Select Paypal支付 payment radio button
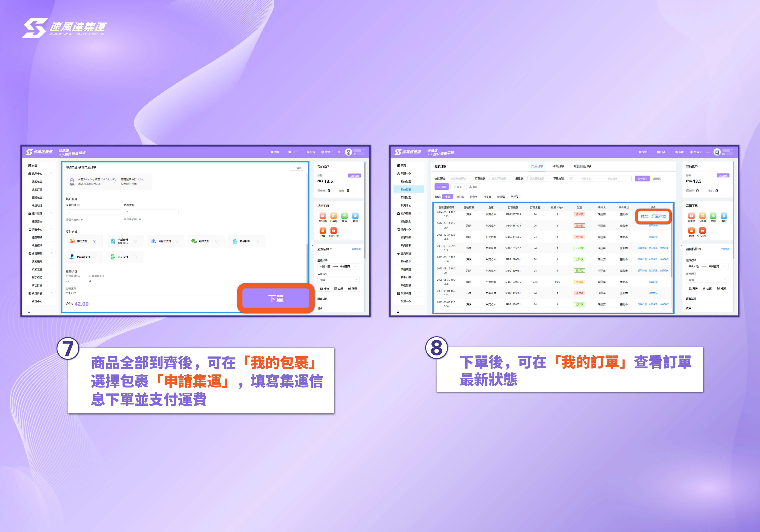 (96, 257)
